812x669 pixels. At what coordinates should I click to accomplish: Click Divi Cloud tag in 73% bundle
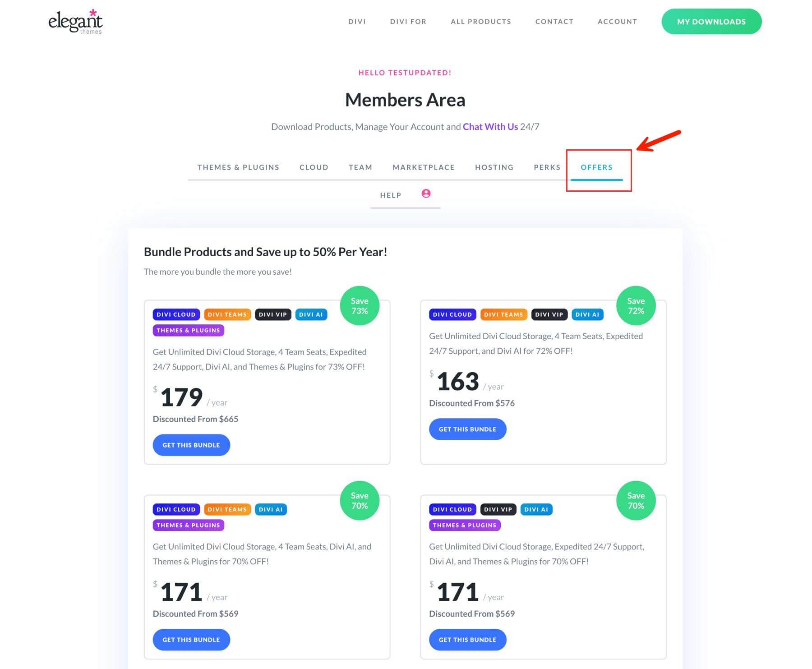(176, 314)
